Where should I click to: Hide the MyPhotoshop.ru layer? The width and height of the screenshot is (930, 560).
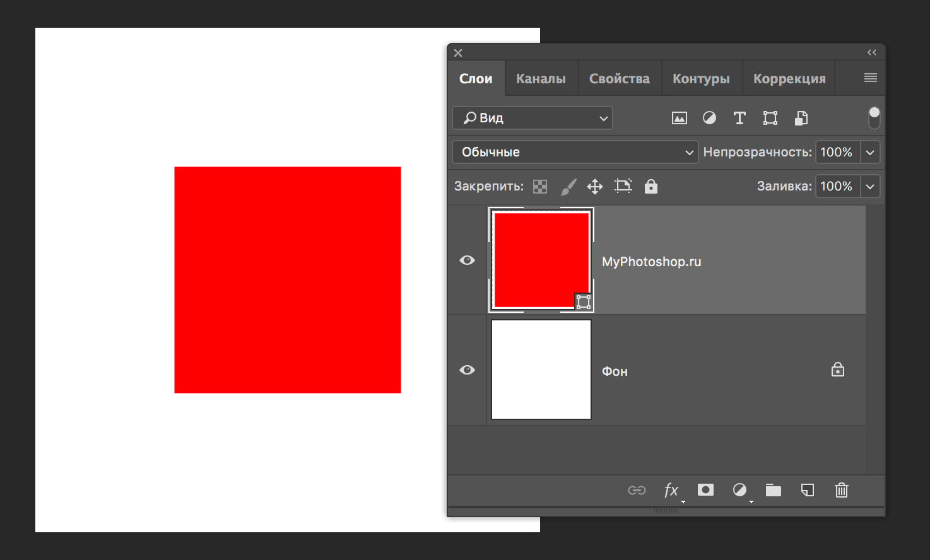(467, 260)
